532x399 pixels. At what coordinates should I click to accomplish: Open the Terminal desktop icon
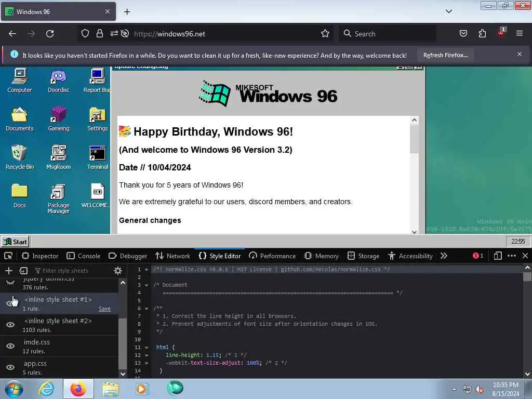click(x=97, y=157)
